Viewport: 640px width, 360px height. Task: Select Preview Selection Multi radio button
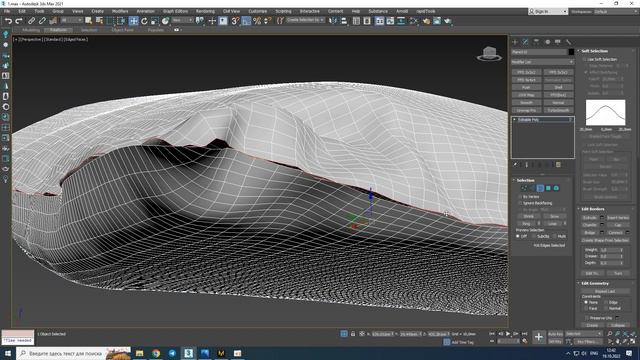coord(555,236)
